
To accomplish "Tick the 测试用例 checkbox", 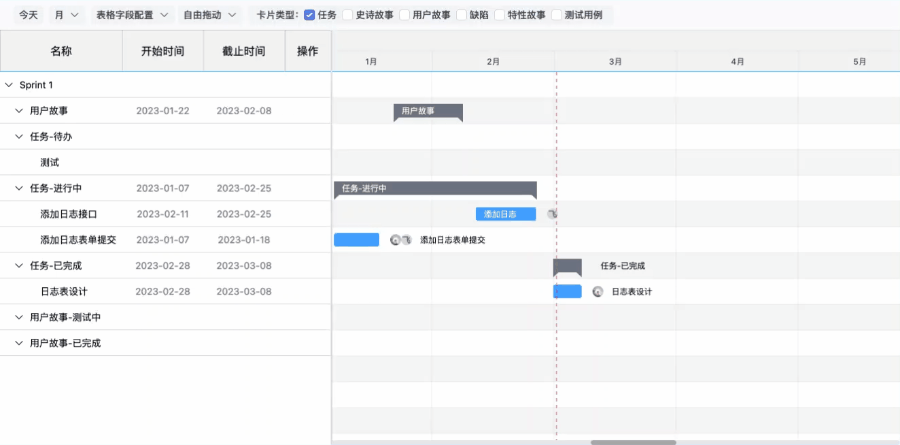I will 556,15.
